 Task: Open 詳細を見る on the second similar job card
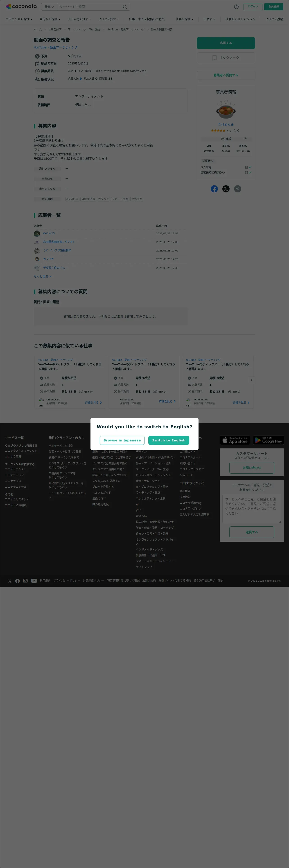(x=167, y=402)
